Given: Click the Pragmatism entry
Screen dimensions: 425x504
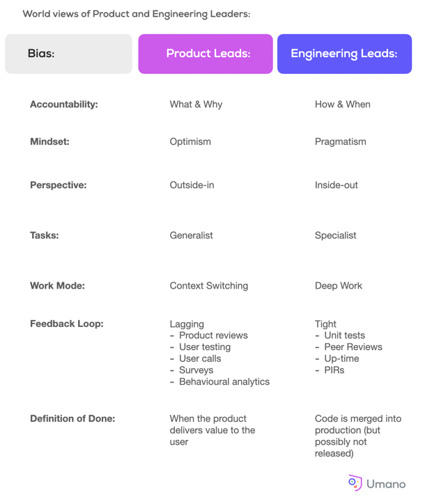Looking at the screenshot, I should [x=341, y=142].
